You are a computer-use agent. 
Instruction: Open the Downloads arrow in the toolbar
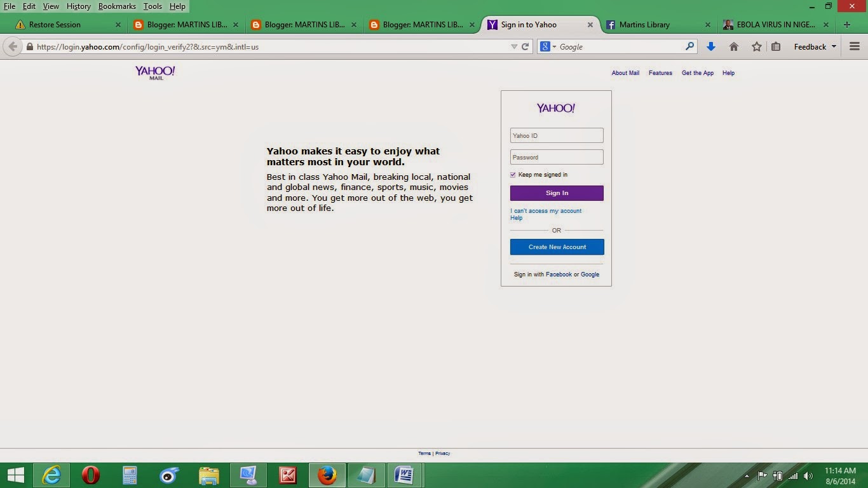click(711, 46)
